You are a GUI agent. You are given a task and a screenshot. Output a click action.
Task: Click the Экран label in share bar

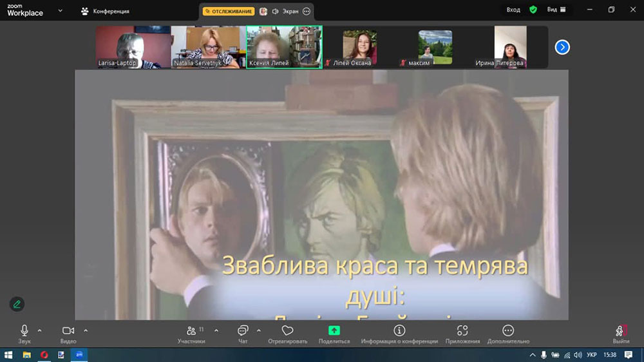(290, 12)
